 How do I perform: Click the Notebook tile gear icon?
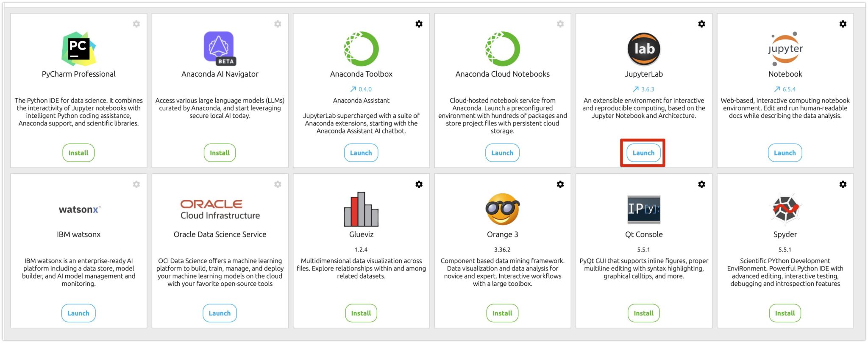pos(843,24)
